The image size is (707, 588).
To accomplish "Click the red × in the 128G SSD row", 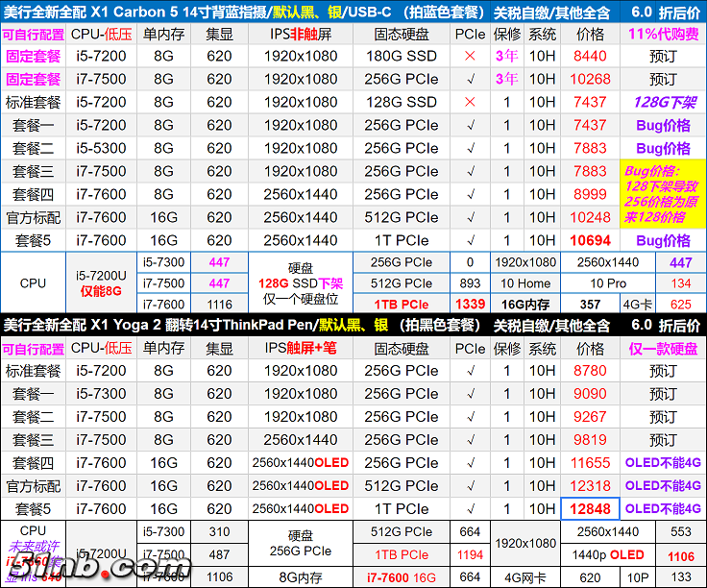I will click(x=470, y=102).
